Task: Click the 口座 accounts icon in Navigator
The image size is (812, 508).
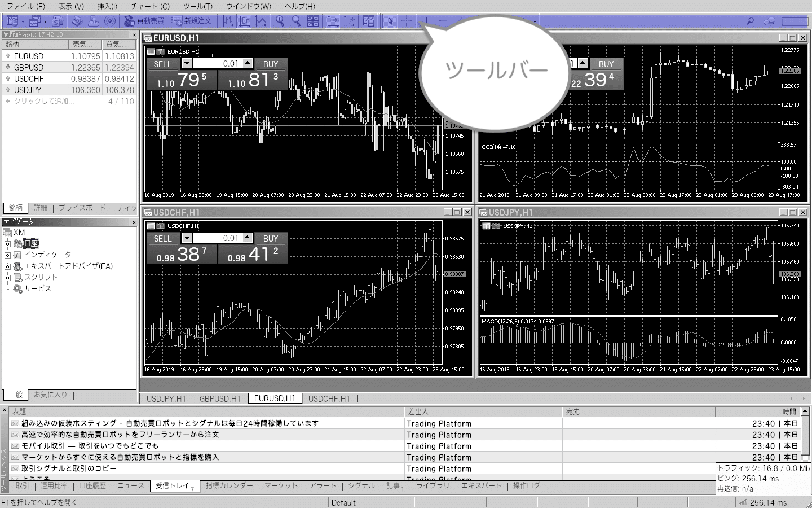Action: coord(18,244)
